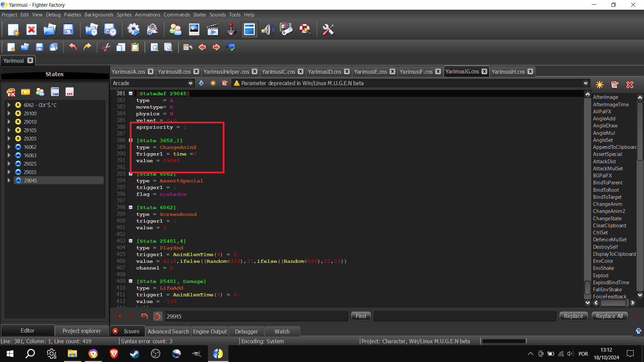Expand state 29100 in the tree

coord(9,114)
